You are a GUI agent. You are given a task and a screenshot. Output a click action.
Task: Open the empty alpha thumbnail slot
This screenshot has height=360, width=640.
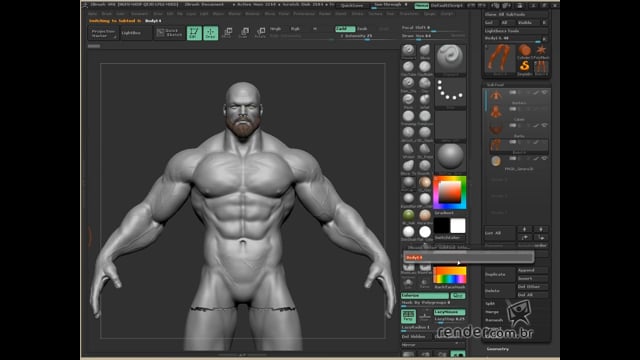(x=450, y=126)
